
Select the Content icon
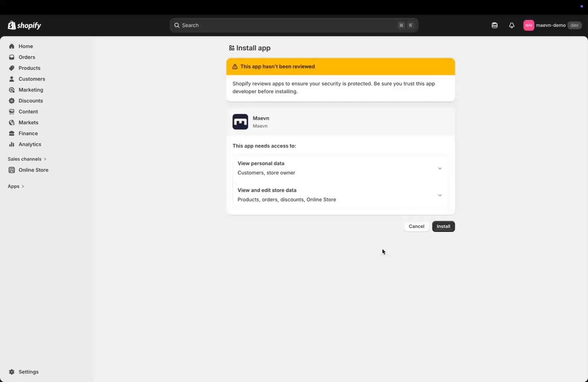coord(12,111)
